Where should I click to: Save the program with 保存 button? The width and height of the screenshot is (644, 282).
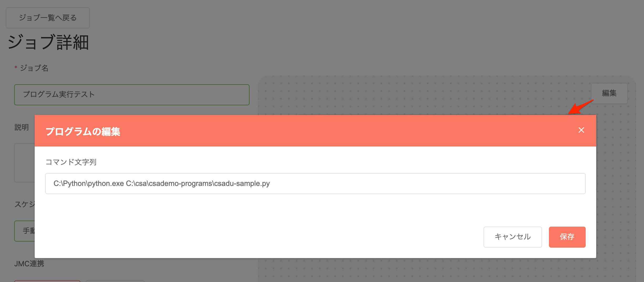coord(567,237)
